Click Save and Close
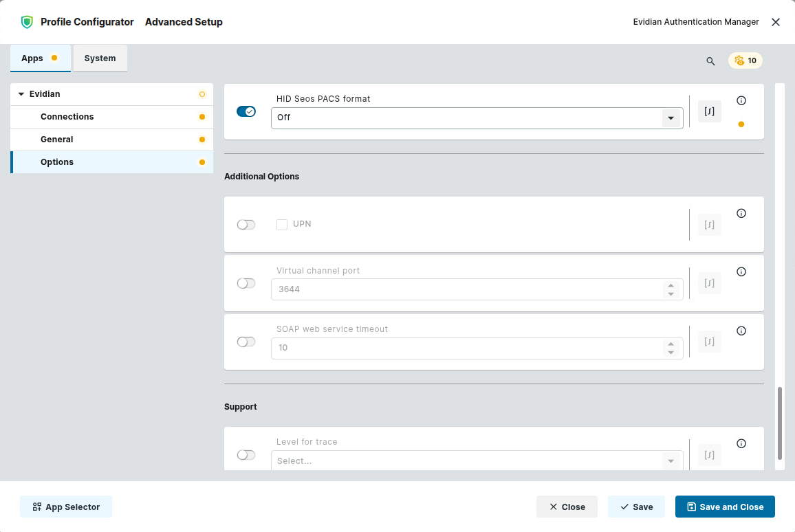 coord(725,507)
